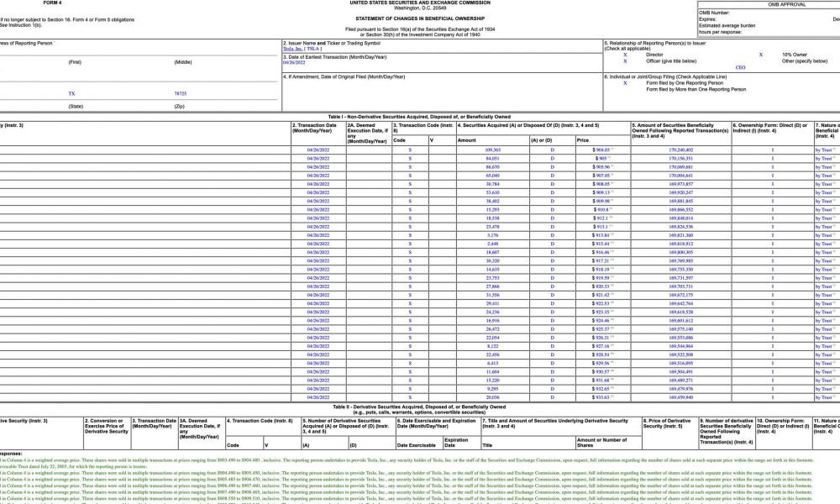Click the state value TX
The image size is (840, 504).
pyautogui.click(x=71, y=94)
